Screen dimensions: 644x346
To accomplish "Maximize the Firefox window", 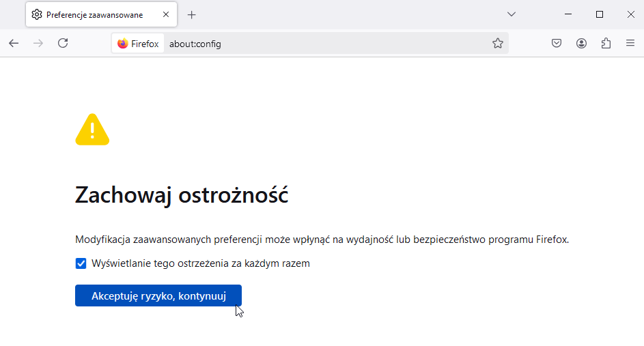I will click(600, 14).
